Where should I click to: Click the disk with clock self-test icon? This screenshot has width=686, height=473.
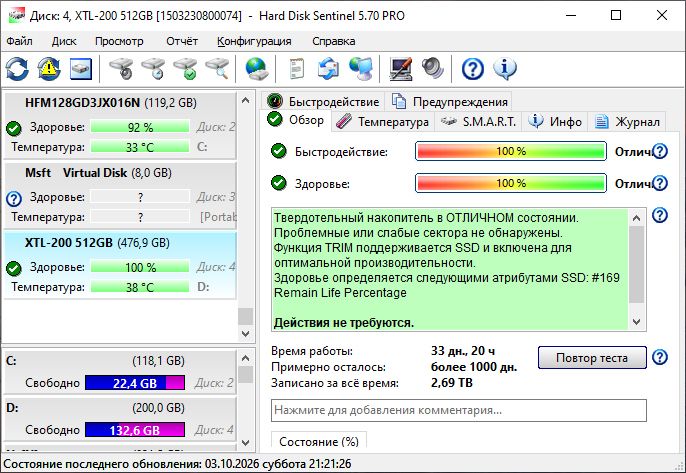(153, 69)
